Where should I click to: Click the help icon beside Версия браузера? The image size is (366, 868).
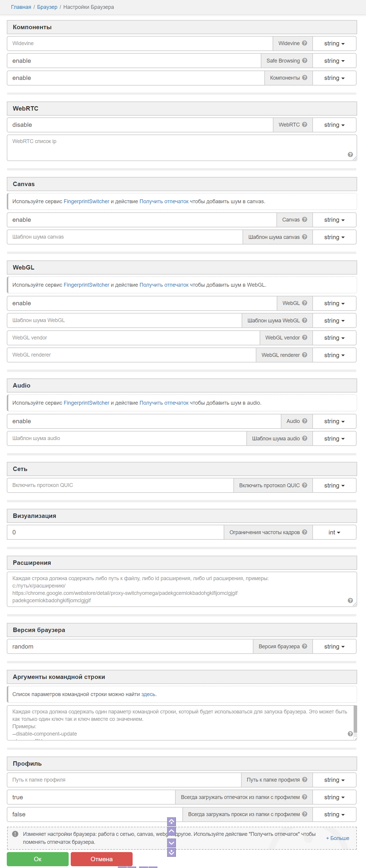click(x=304, y=646)
